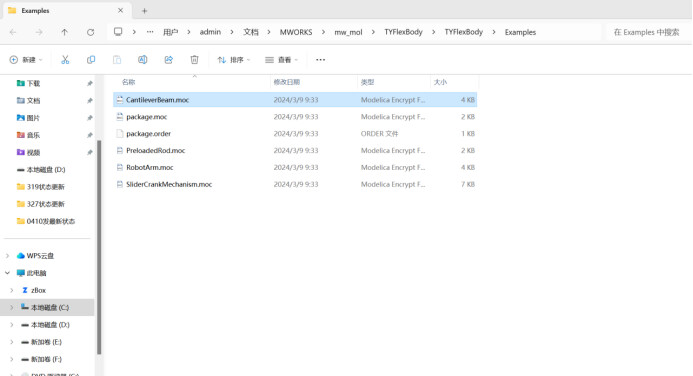693x376 pixels.
Task: Click mw_mol in the breadcrumb path
Action: pyautogui.click(x=348, y=32)
